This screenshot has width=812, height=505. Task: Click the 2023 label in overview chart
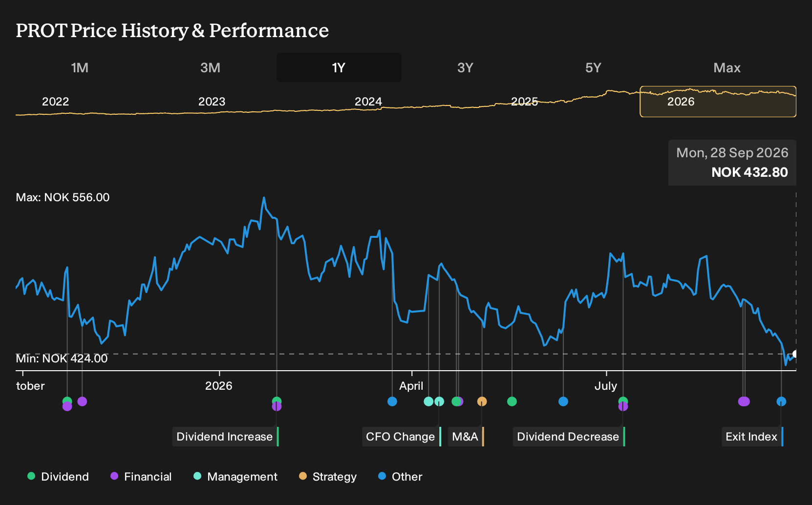click(x=212, y=102)
